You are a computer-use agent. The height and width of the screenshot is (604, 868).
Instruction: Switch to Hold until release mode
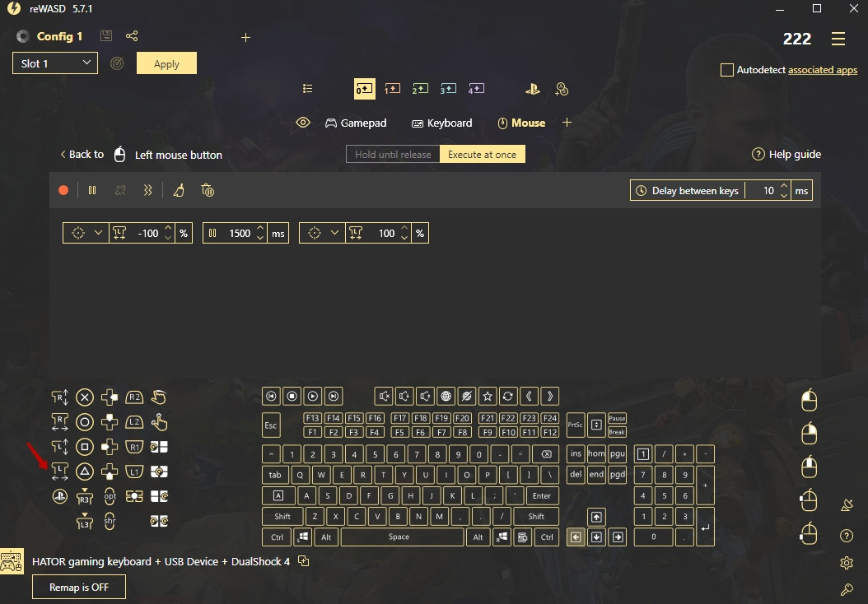coord(393,154)
